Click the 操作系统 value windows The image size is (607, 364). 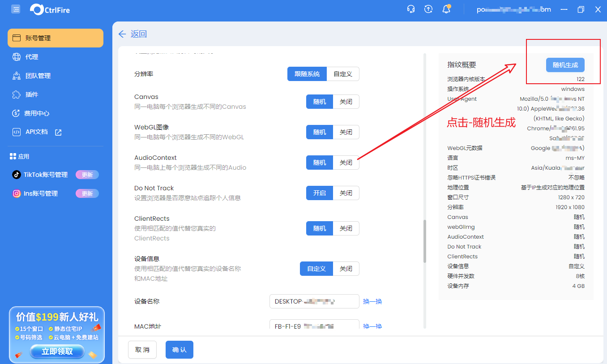(573, 89)
